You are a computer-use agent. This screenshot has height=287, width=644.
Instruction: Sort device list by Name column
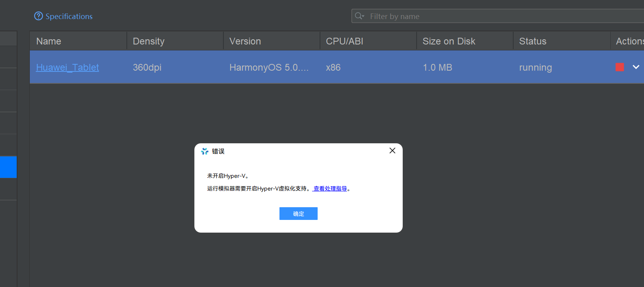(78, 41)
